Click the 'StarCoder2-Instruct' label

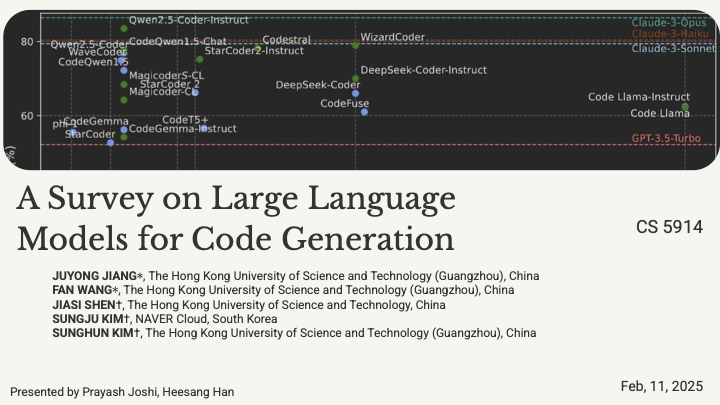click(254, 51)
